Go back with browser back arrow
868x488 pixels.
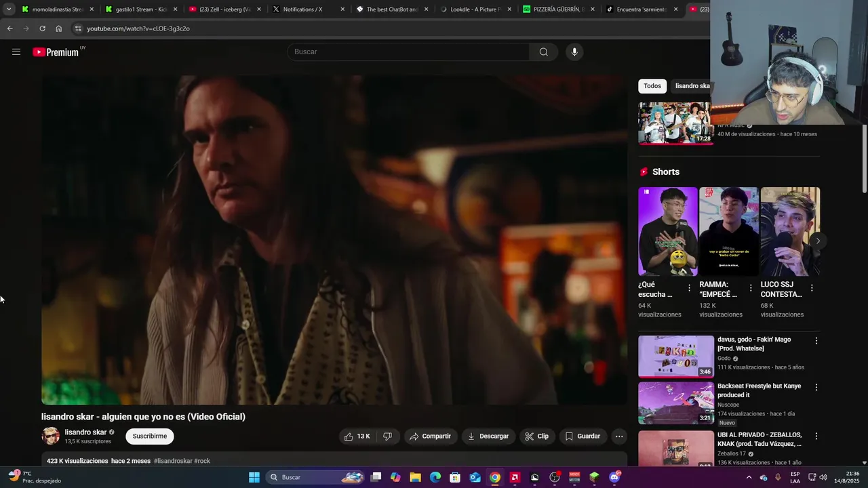click(9, 28)
